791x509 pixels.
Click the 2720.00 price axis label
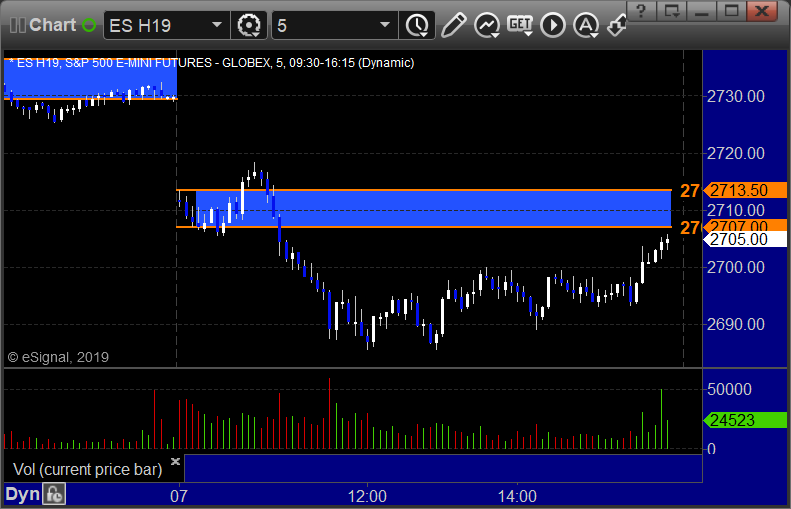click(x=736, y=153)
